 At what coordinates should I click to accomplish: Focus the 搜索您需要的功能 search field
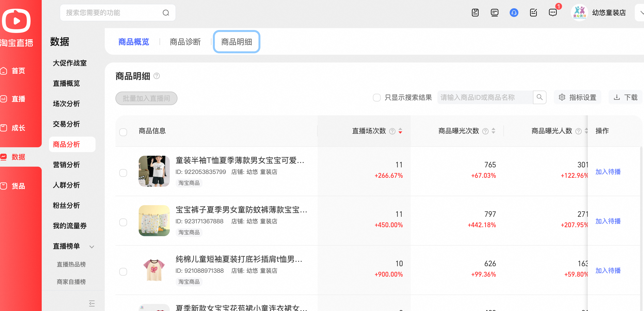(x=118, y=13)
